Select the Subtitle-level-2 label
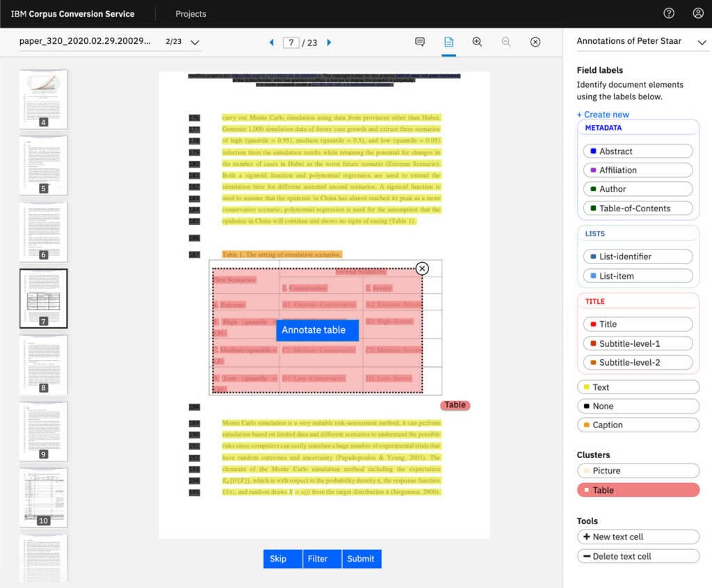 tap(638, 362)
